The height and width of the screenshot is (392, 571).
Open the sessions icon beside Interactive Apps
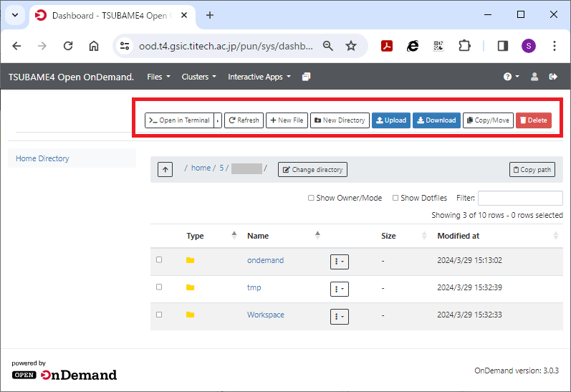(x=307, y=77)
